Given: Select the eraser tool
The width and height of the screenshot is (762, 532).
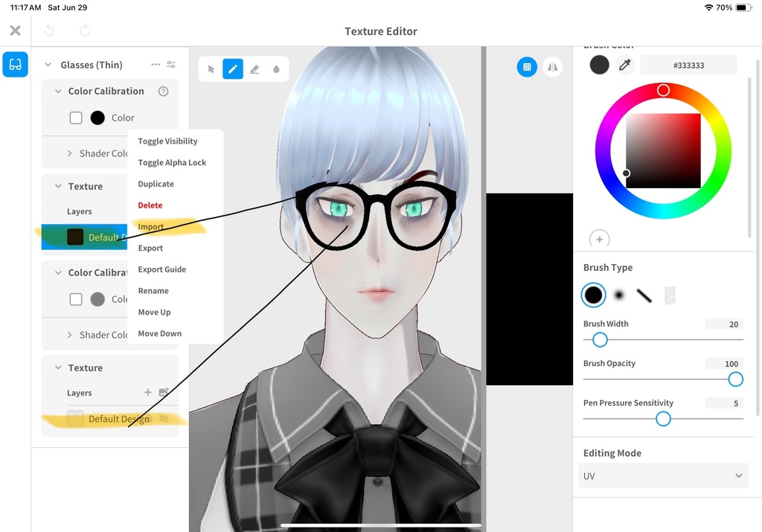Looking at the screenshot, I should (x=254, y=69).
